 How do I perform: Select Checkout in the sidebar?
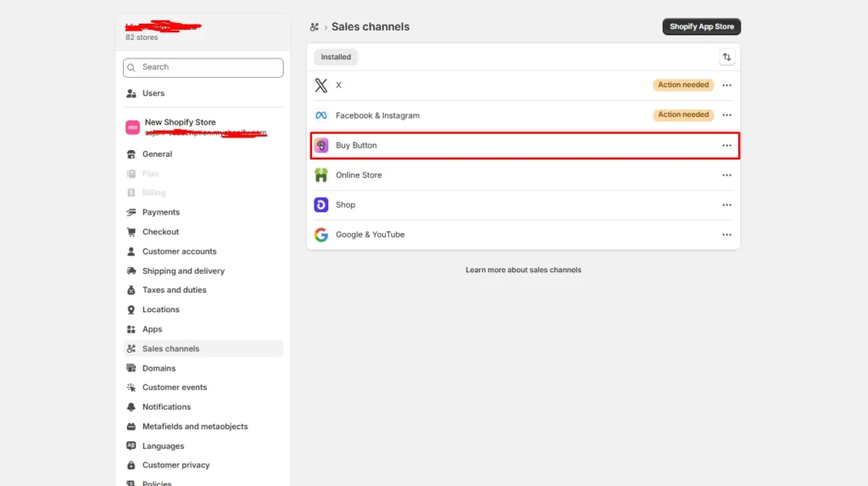(203, 232)
